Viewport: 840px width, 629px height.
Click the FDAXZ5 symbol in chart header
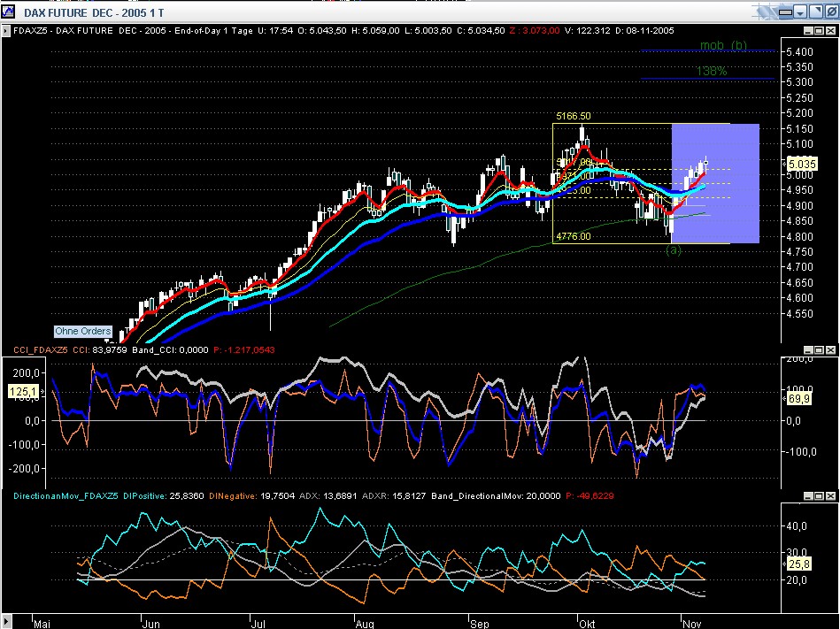click(x=30, y=30)
